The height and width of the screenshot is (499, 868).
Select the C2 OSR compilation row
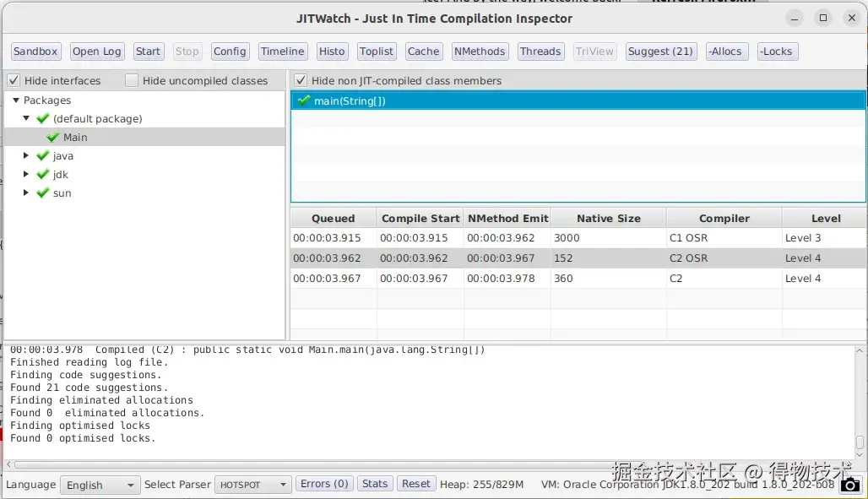tap(578, 258)
